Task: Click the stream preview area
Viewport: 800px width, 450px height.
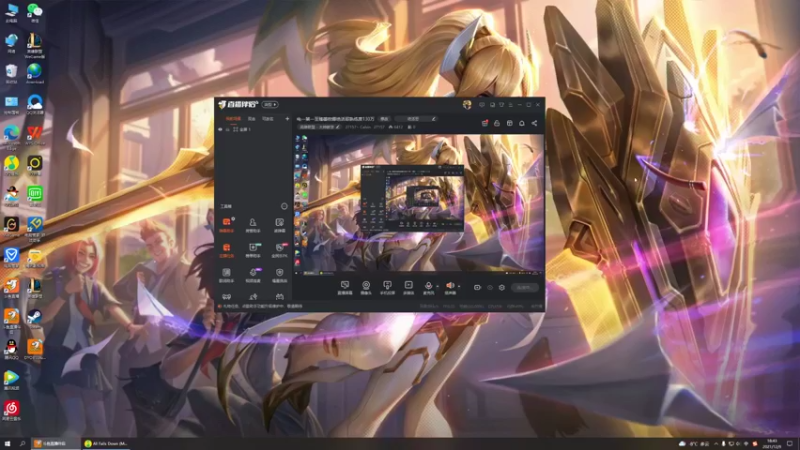Action: 419,204
